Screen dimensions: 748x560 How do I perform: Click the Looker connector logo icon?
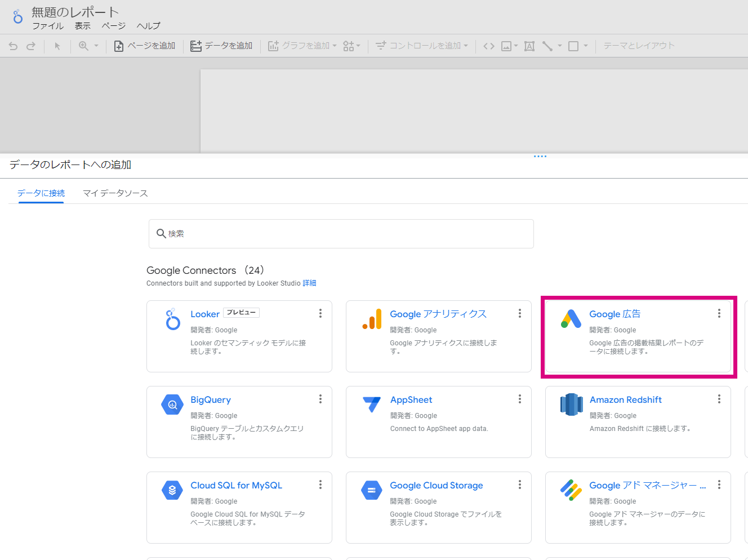(x=173, y=319)
